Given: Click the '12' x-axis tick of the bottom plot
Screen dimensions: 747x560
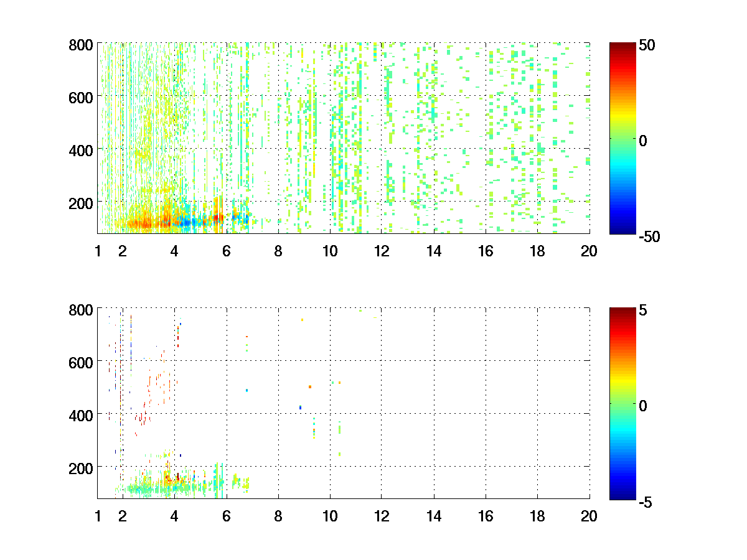Looking at the screenshot, I should coord(382,516).
